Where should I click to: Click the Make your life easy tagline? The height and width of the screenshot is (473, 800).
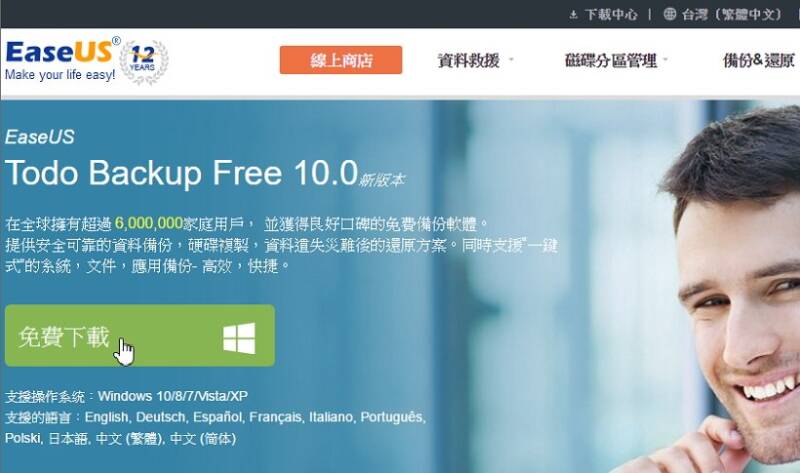(60, 75)
